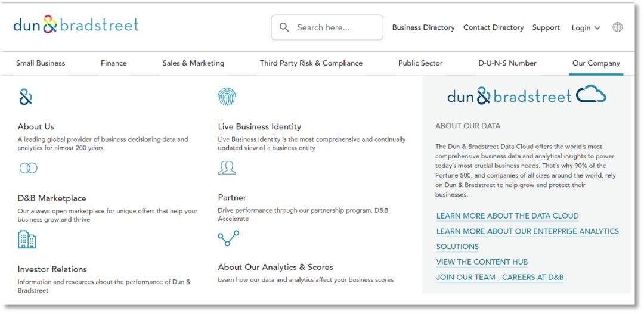Click the connected nodes analytics icon
The width and height of the screenshot is (644, 314).
(x=228, y=238)
